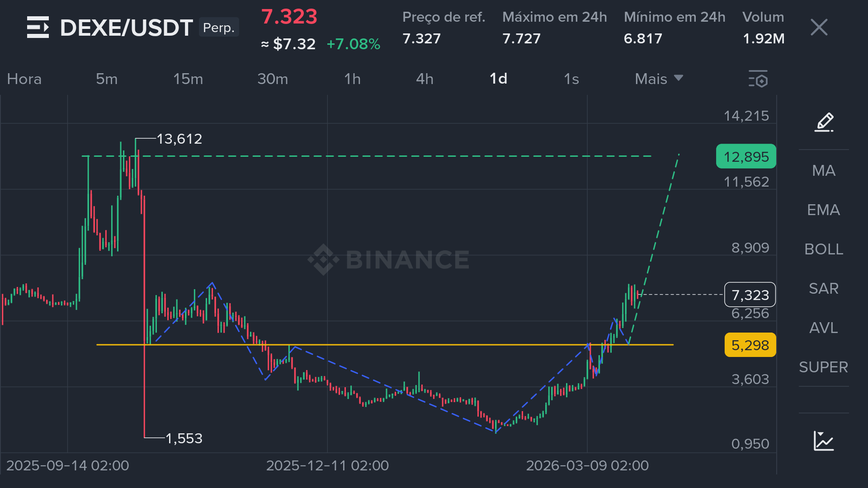868x488 pixels.
Task: Enable the BOLL indicator
Action: 823,249
